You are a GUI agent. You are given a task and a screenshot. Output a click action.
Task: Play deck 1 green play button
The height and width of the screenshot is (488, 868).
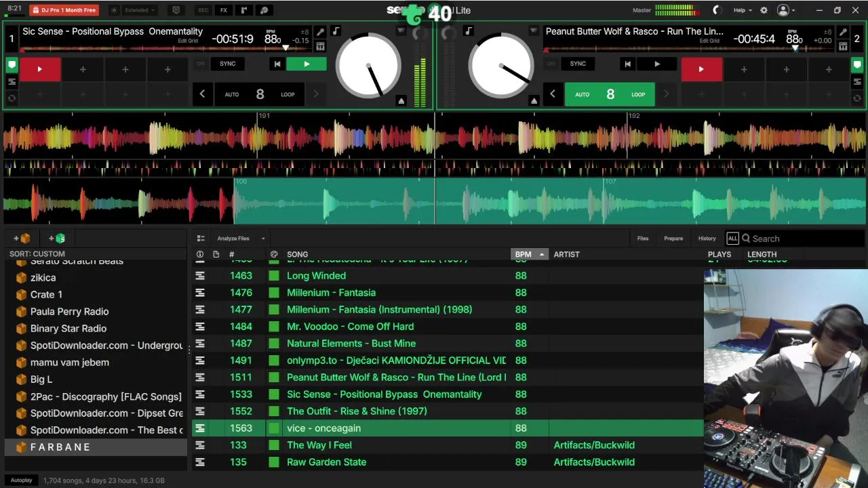tap(307, 64)
